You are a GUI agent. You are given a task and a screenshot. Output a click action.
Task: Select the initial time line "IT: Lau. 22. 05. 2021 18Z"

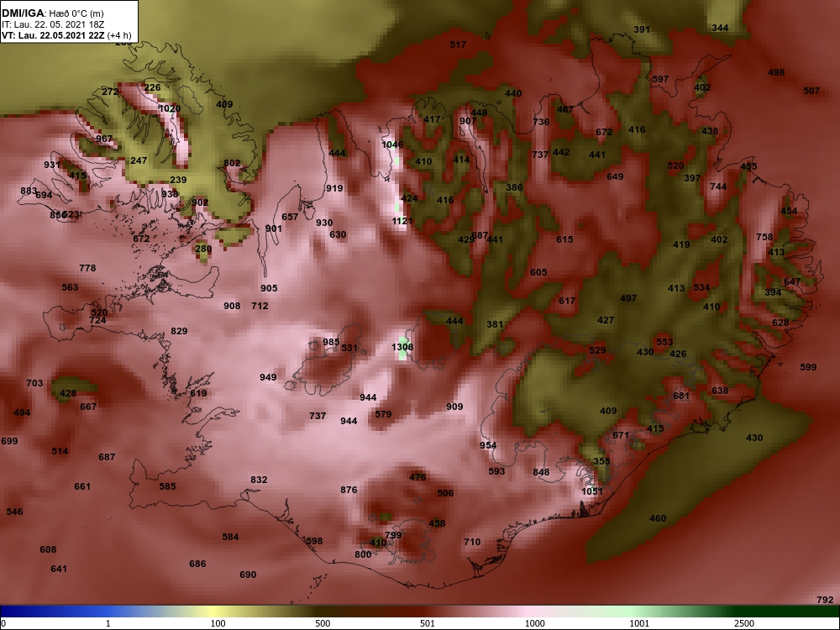(52, 24)
